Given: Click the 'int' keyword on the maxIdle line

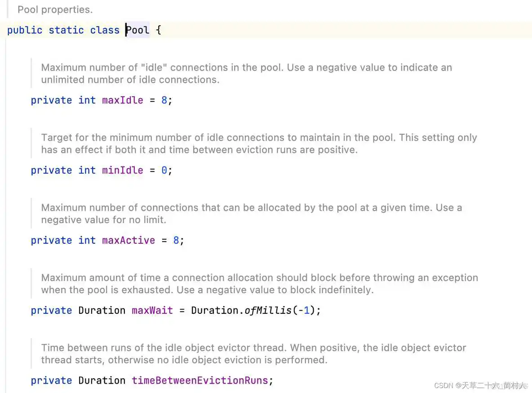Looking at the screenshot, I should point(87,100).
